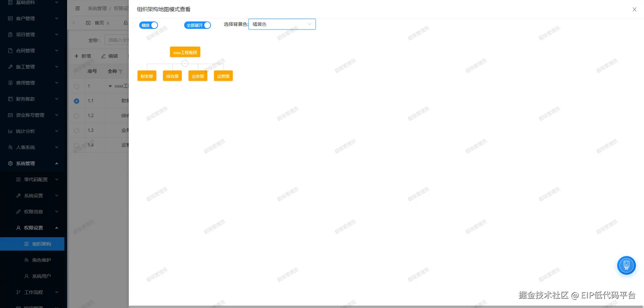Click the 综合部 org chart node
Image resolution: width=644 pixels, height=308 pixels.
(172, 76)
